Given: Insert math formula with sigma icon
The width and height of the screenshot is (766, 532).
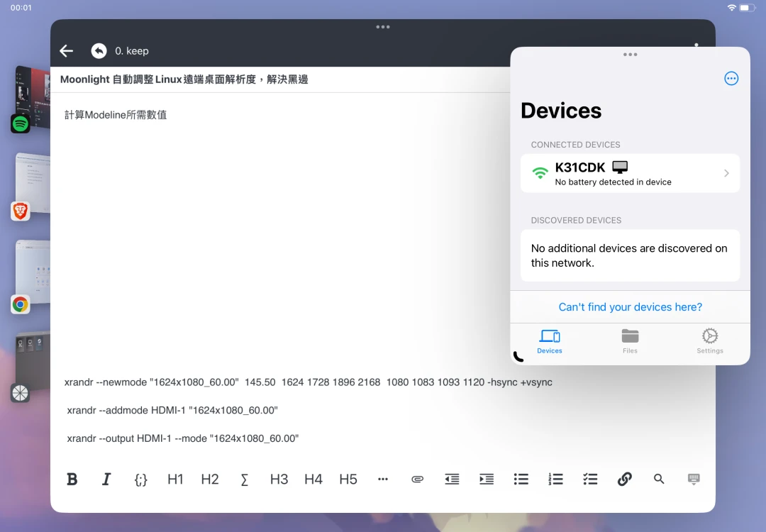Looking at the screenshot, I should (x=245, y=480).
